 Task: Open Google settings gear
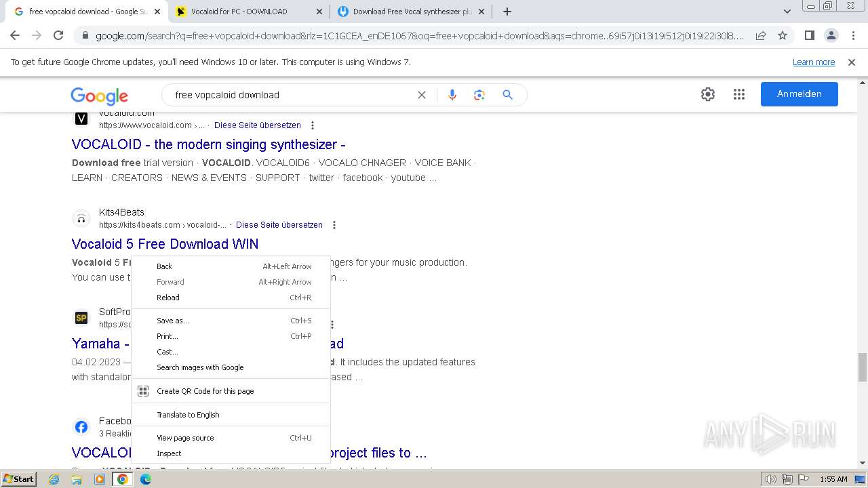pyautogui.click(x=708, y=94)
